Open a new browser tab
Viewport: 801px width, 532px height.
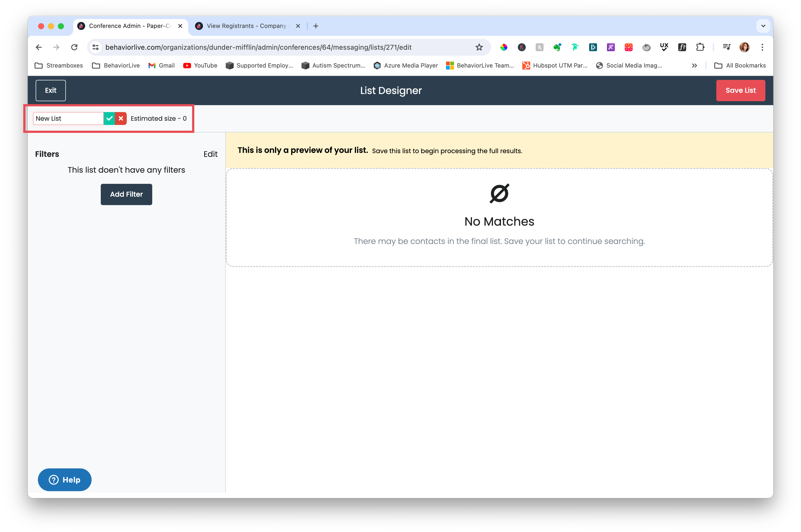316,26
